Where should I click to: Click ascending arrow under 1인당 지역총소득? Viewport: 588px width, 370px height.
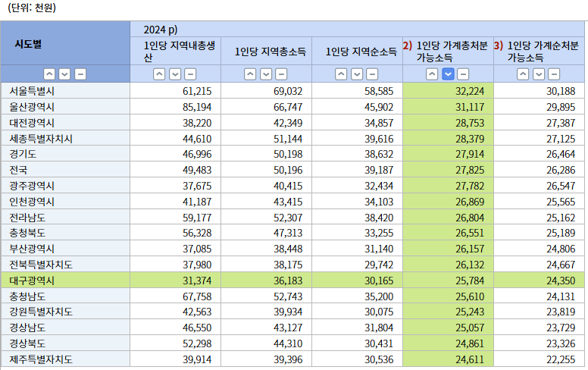(250, 74)
